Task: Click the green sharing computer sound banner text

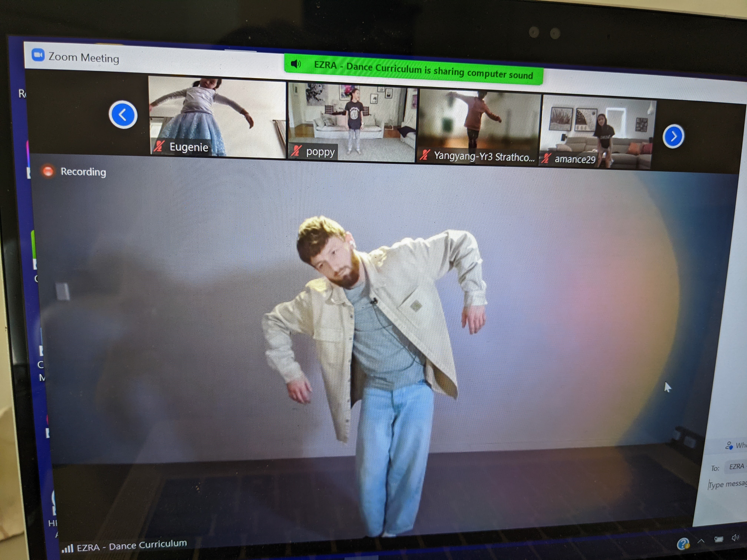Action: (x=423, y=70)
